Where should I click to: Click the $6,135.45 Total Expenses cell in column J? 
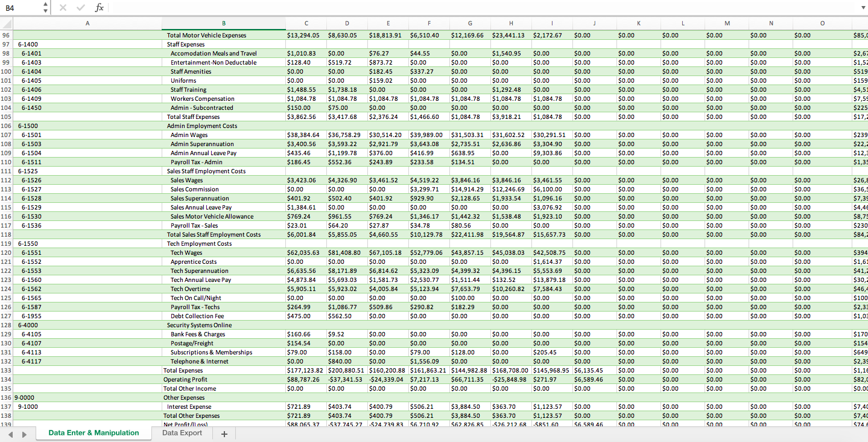click(595, 371)
